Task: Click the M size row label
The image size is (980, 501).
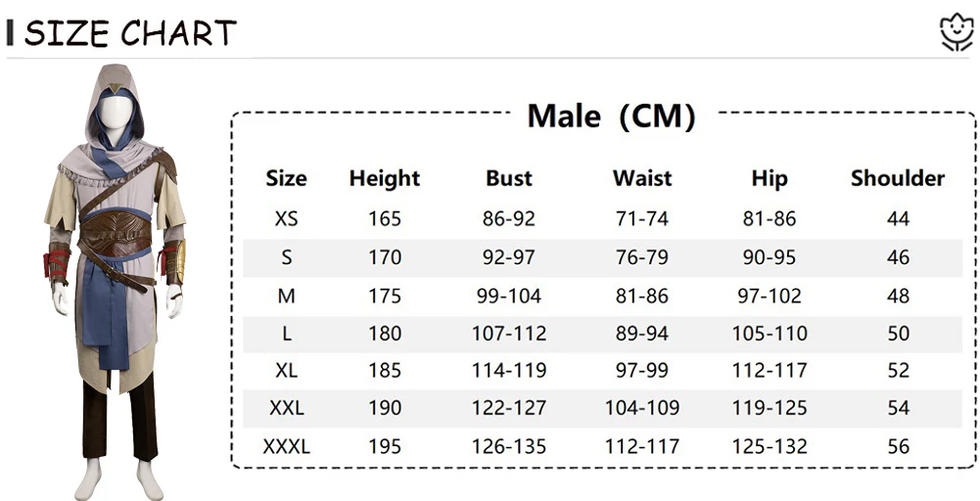Action: [x=286, y=296]
